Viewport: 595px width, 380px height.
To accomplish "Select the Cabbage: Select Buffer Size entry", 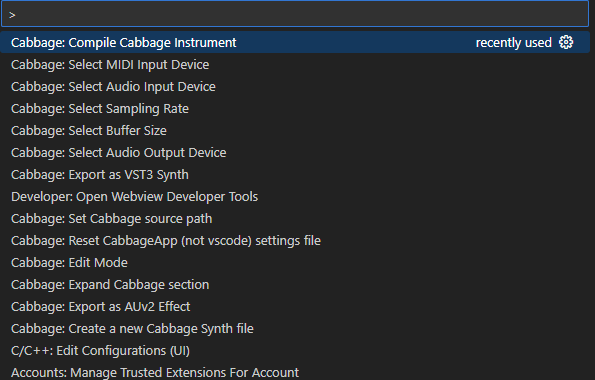I will [295, 131].
